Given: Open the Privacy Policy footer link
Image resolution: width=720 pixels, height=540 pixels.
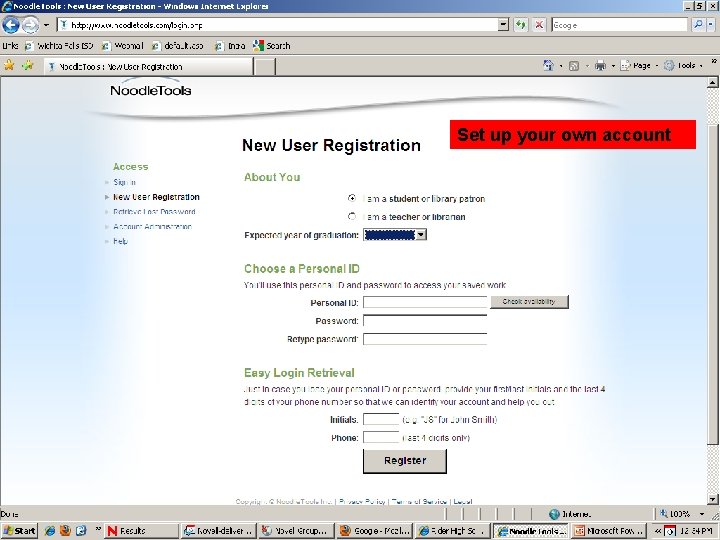Looking at the screenshot, I should coord(362,501).
